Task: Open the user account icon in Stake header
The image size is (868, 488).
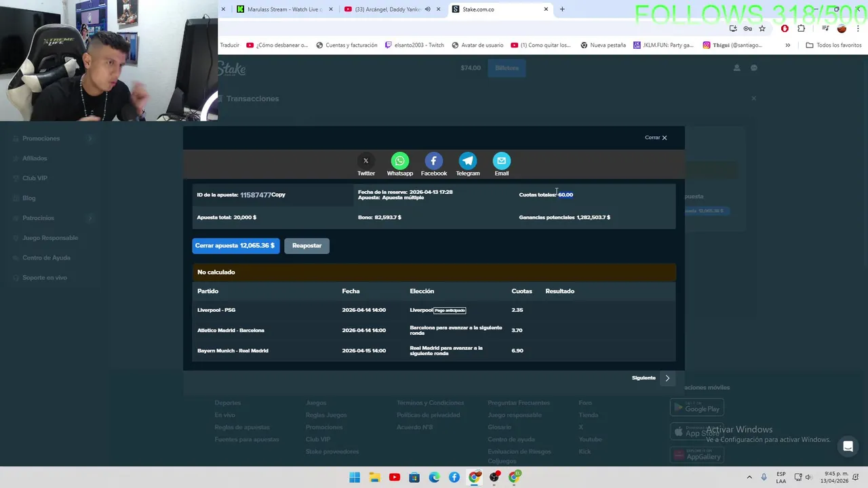Action: click(736, 68)
